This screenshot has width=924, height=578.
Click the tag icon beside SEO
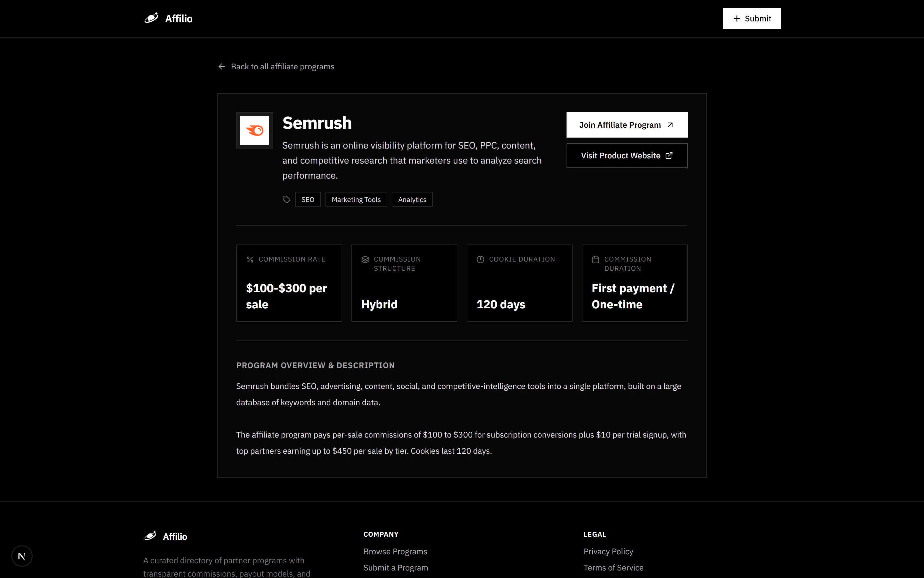(x=286, y=199)
